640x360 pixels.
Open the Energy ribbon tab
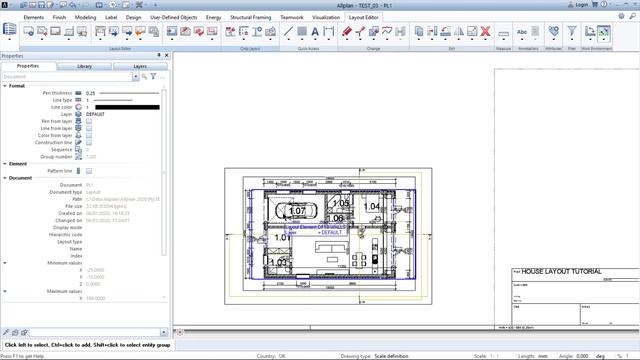[x=213, y=18]
